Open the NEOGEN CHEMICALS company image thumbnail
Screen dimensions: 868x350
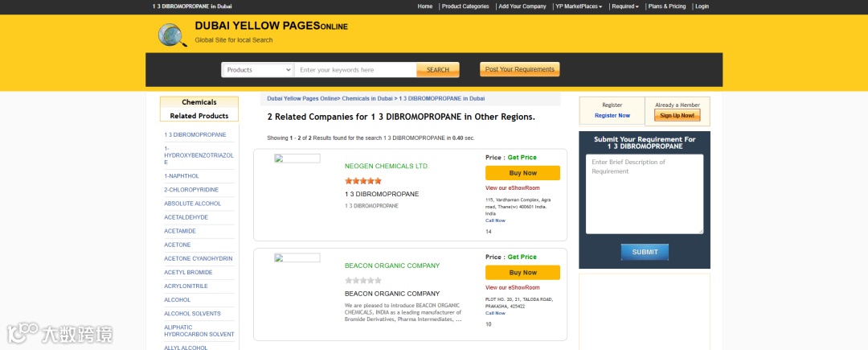pyautogui.click(x=297, y=159)
